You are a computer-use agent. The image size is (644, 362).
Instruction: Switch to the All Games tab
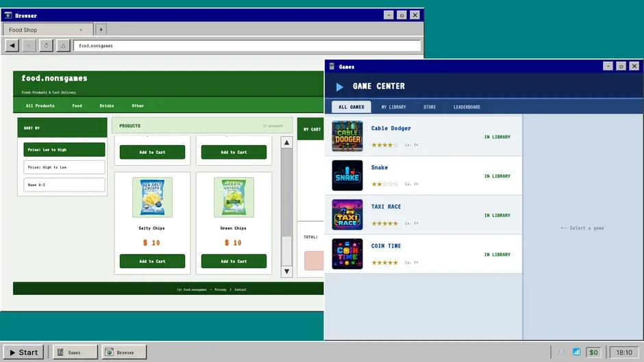[x=351, y=107]
